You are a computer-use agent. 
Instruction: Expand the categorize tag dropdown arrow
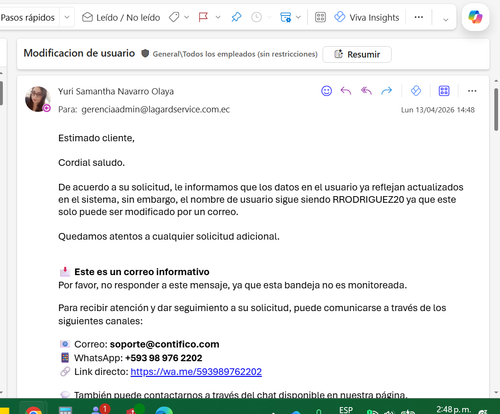click(186, 17)
